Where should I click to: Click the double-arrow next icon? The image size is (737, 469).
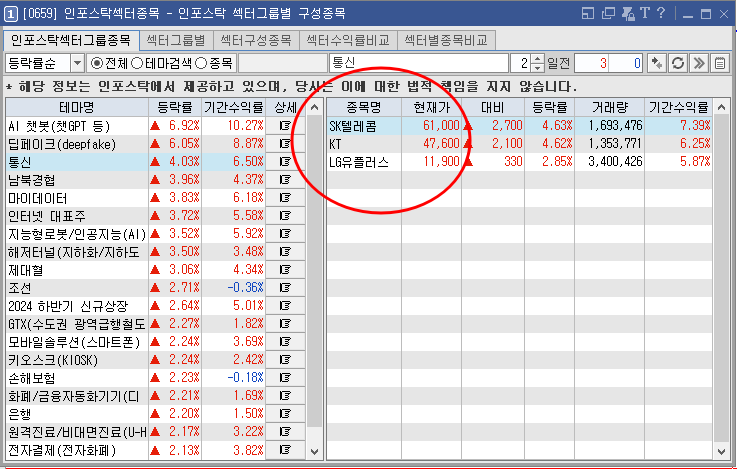(x=699, y=63)
